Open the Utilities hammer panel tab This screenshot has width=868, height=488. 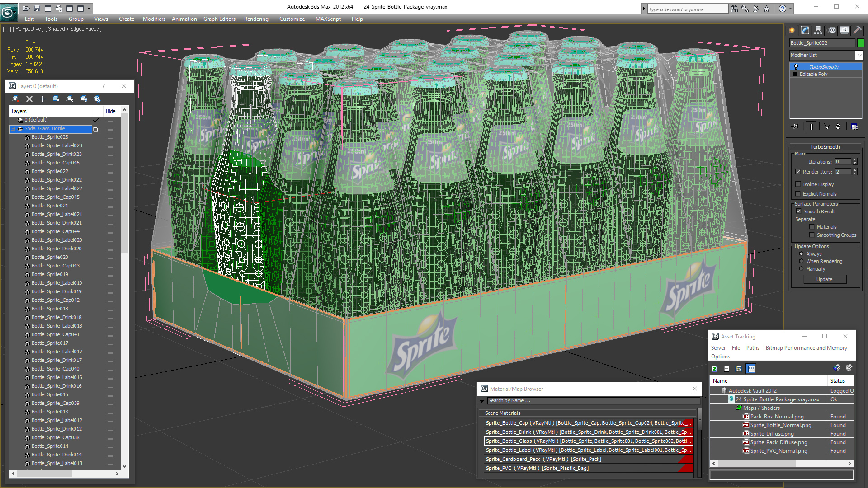click(x=857, y=30)
